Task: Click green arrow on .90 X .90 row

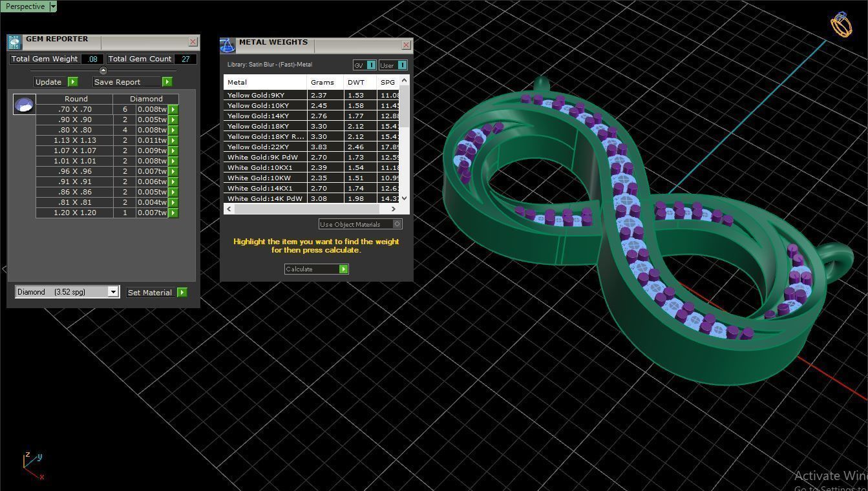Action: pyautogui.click(x=173, y=120)
